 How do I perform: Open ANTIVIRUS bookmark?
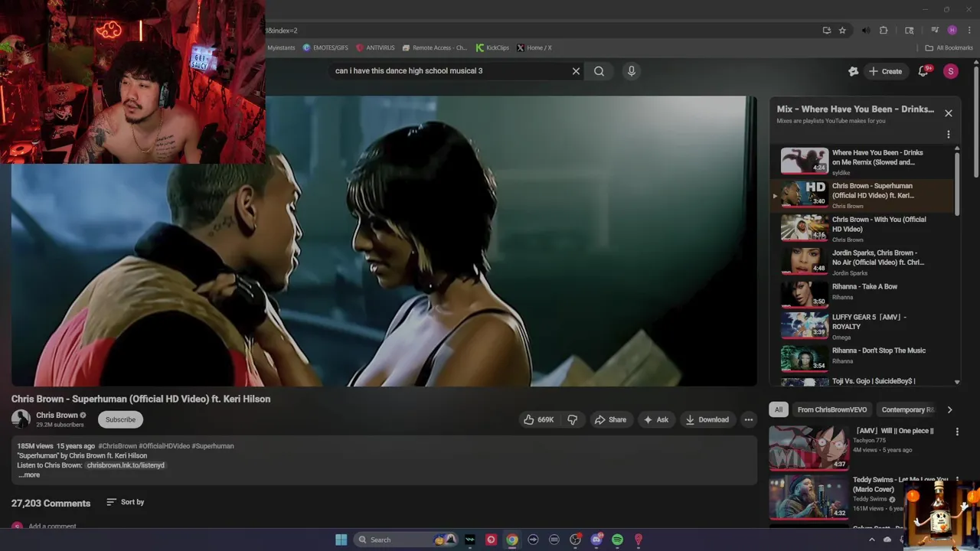[x=375, y=47]
